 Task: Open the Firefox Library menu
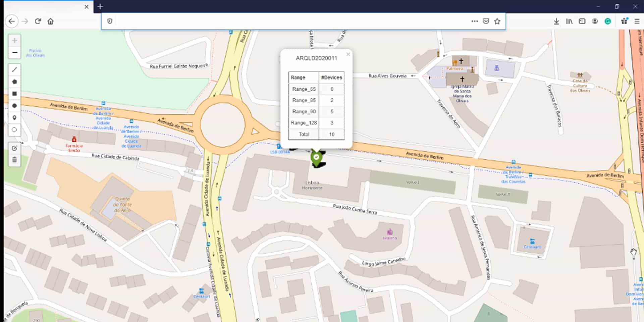tap(569, 21)
